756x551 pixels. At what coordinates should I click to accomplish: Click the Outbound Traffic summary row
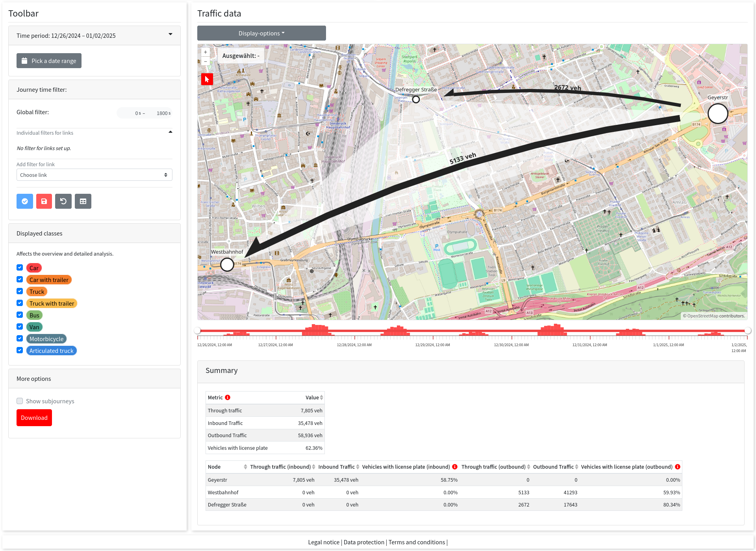click(x=265, y=435)
